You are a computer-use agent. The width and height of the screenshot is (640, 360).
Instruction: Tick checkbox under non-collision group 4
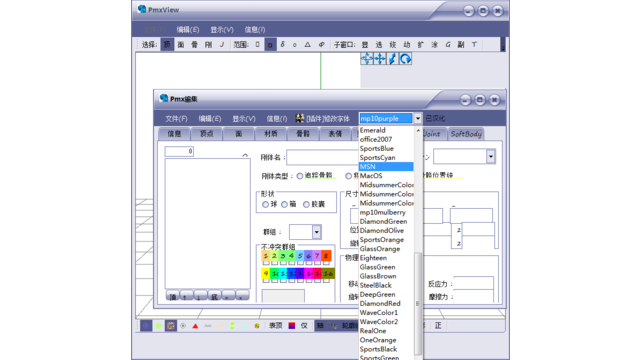point(291,263)
